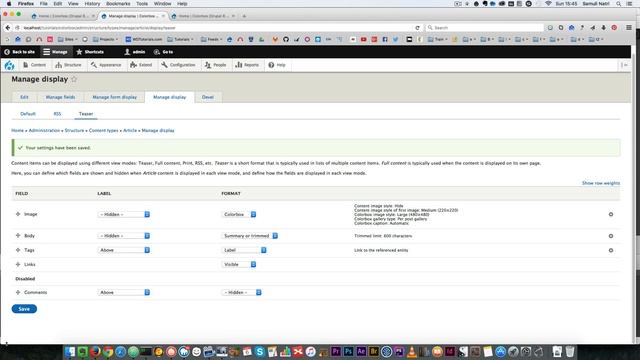Viewport: 640px width, 360px height.
Task: Click the drag handle beside Tags row
Action: tap(18, 250)
